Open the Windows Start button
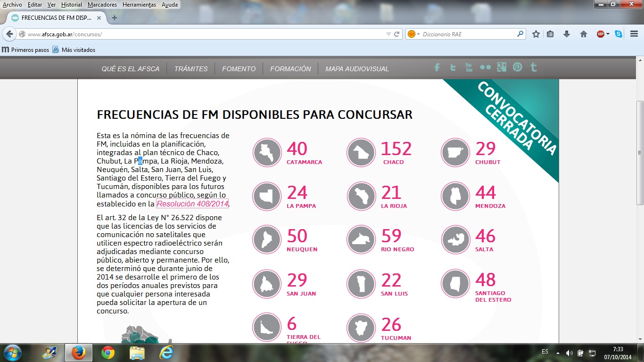 click(x=12, y=353)
